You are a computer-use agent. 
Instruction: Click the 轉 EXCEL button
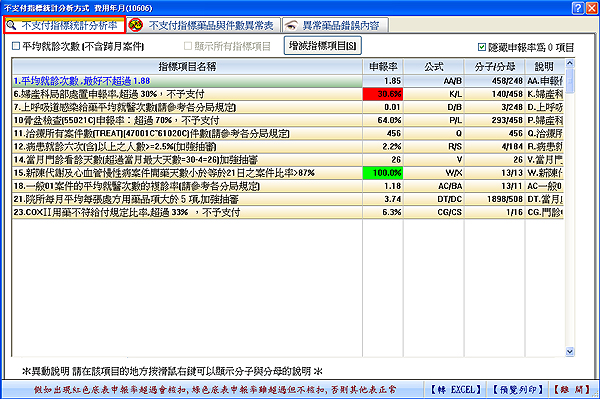tap(455, 390)
